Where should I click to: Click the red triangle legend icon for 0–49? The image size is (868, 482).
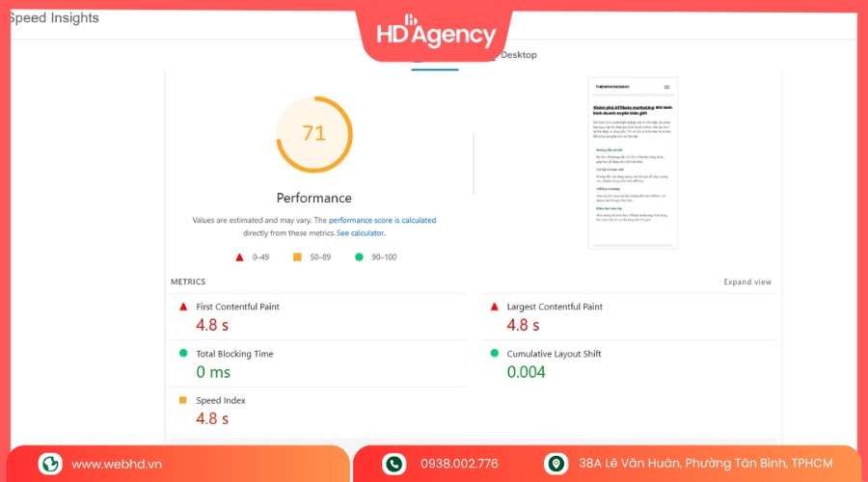239,257
